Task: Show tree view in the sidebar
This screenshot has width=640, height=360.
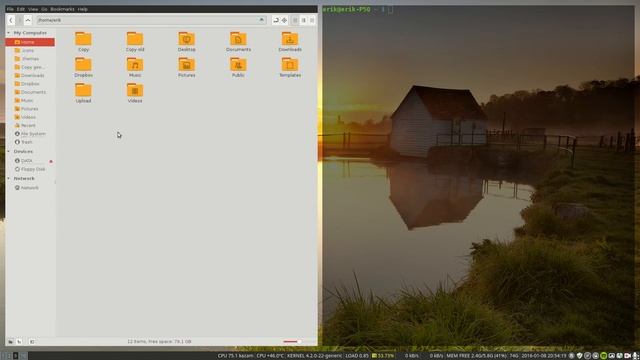Action: coord(19,342)
